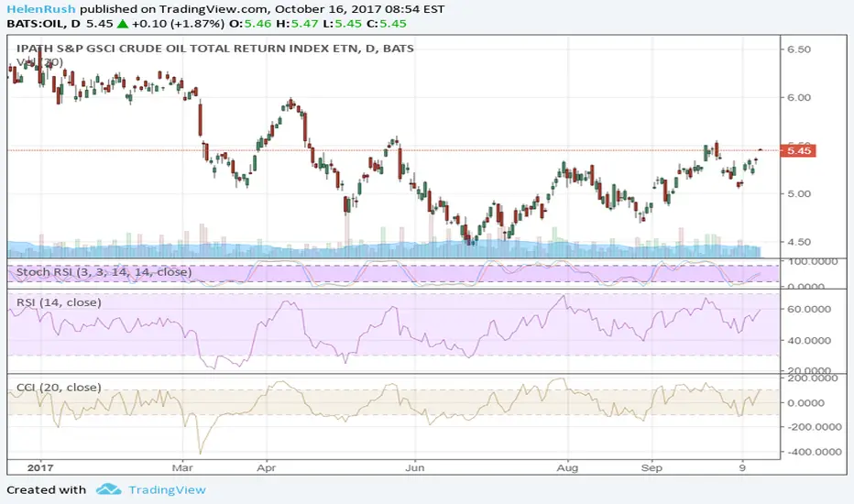Open the TradingView link beside the logo
This screenshot has height=504, width=854.
click(x=167, y=490)
